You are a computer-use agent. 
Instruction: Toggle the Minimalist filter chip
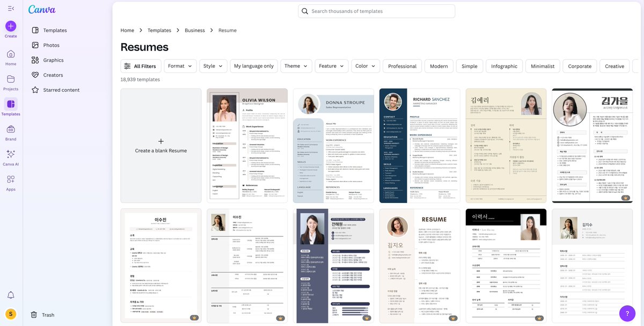coord(543,66)
